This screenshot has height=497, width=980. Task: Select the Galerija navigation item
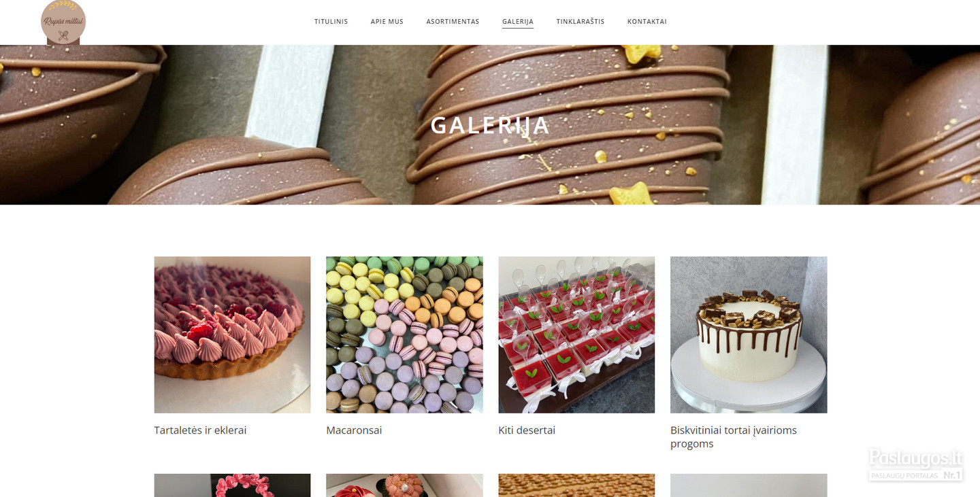(x=518, y=22)
